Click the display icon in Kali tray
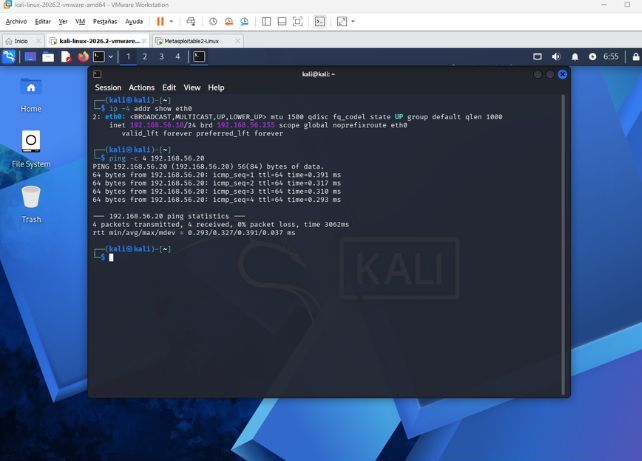 pyautogui.click(x=538, y=56)
